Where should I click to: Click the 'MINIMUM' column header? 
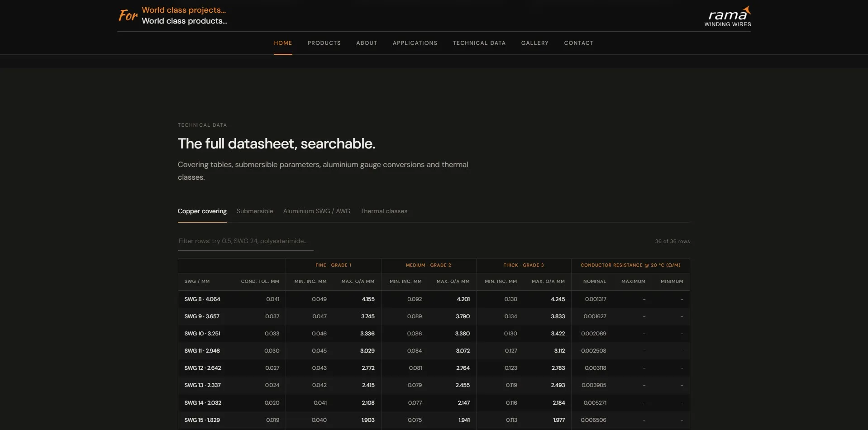tap(672, 282)
